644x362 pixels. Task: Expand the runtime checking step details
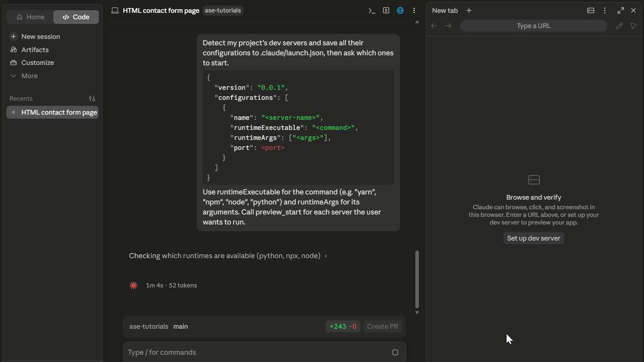tap(228, 256)
